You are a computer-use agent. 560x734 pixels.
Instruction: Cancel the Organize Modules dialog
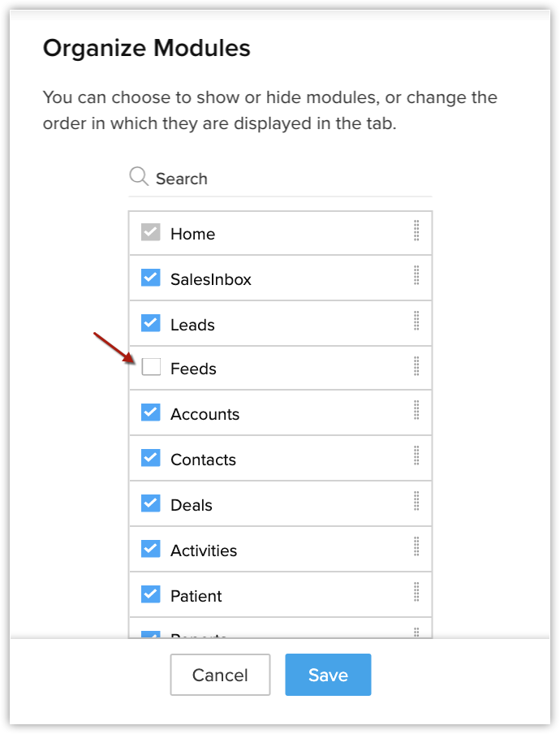[x=220, y=675]
